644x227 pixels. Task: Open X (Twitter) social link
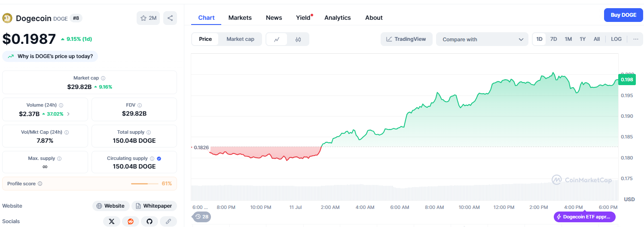point(112,221)
